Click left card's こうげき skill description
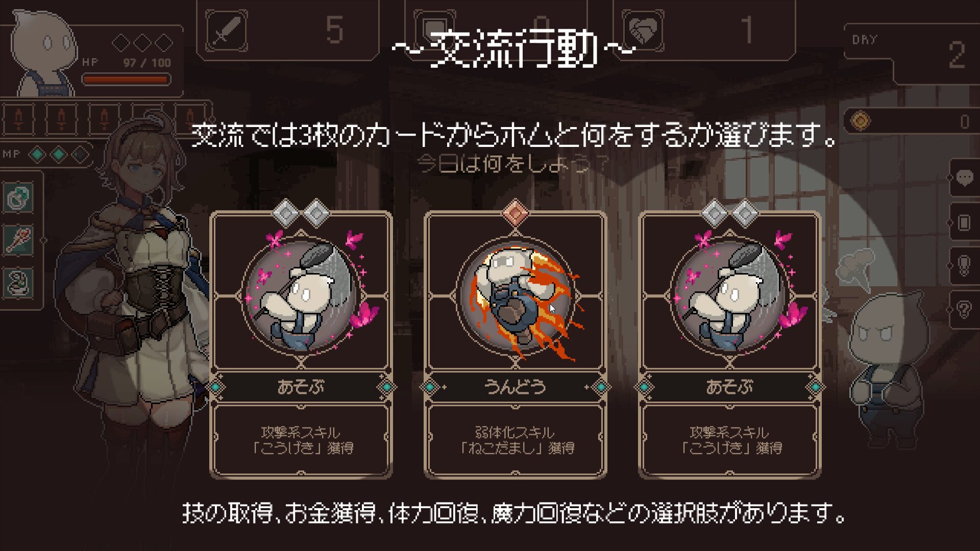 (x=301, y=440)
